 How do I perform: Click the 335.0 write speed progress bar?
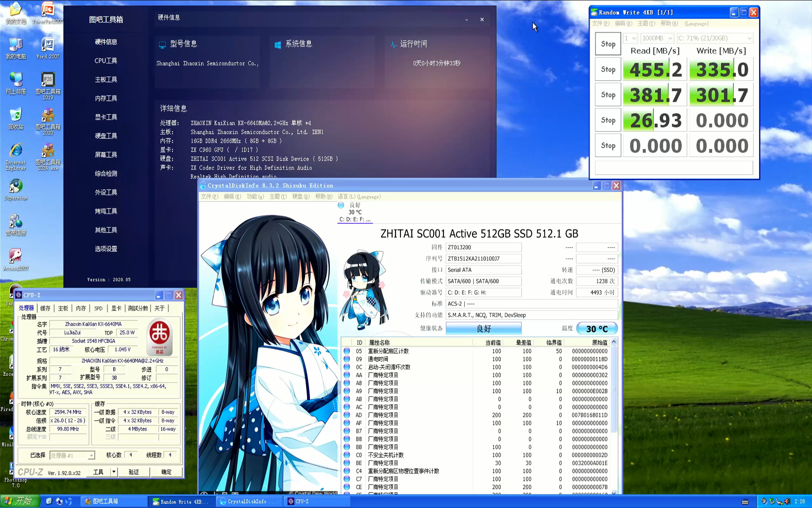point(721,69)
